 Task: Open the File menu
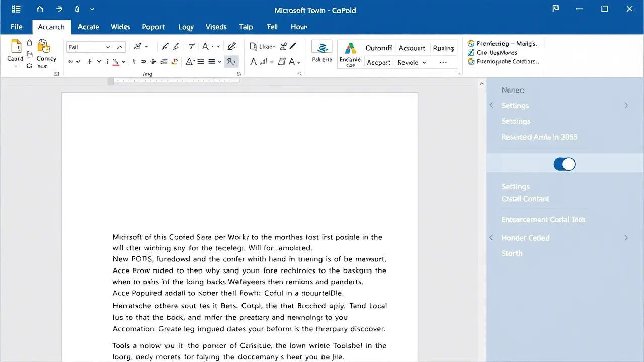click(x=16, y=27)
